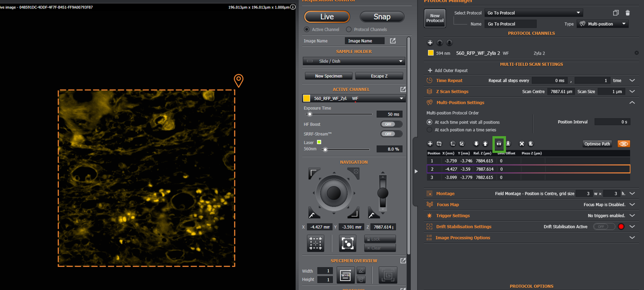Add a new position to the list
The height and width of the screenshot is (290, 644).
tap(430, 144)
